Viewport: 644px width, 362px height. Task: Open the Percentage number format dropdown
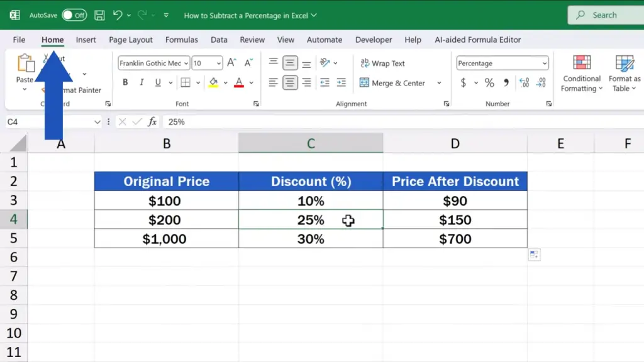click(544, 63)
